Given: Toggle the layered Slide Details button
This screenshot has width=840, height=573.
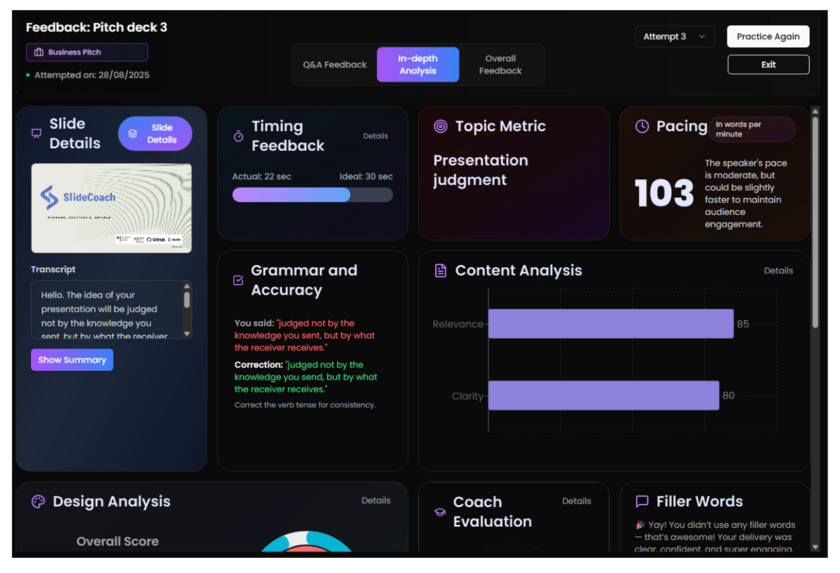Looking at the screenshot, I should point(155,134).
